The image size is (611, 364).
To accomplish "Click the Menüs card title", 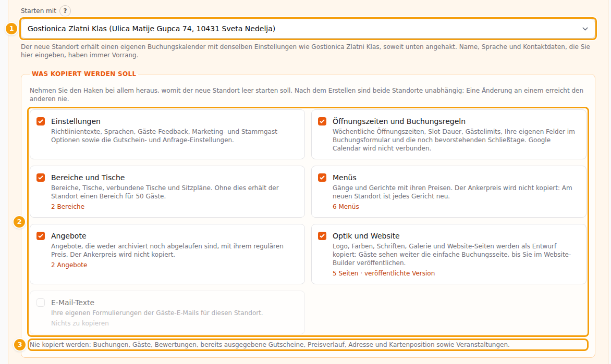I will [345, 178].
